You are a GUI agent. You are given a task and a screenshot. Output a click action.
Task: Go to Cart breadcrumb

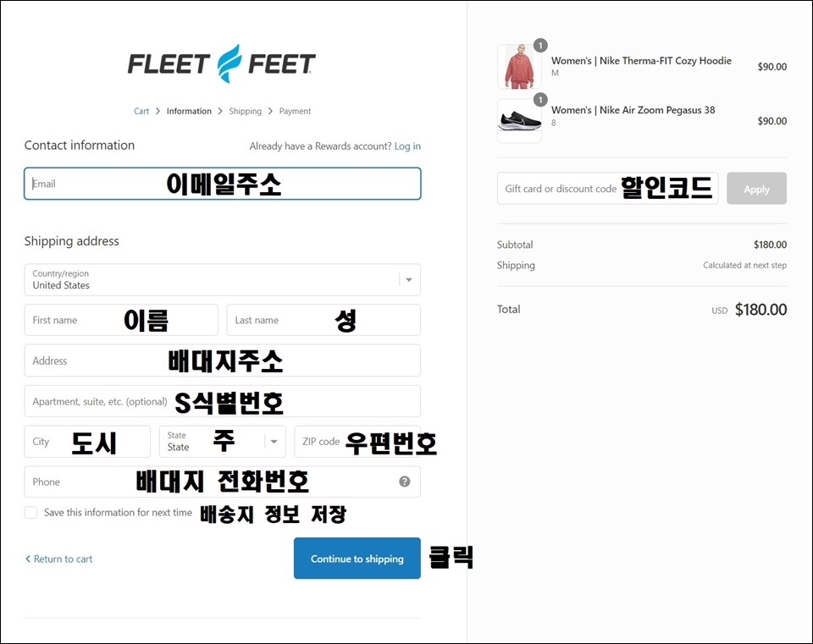[x=141, y=111]
